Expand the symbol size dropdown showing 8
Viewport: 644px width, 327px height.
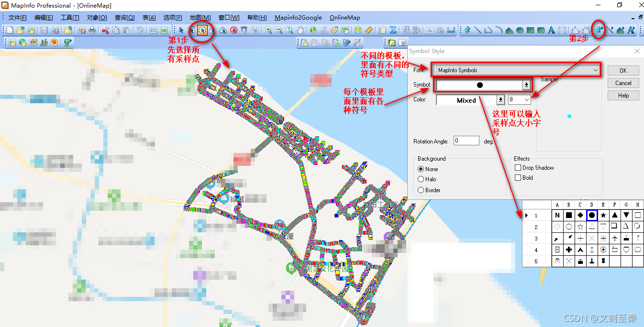pos(527,100)
